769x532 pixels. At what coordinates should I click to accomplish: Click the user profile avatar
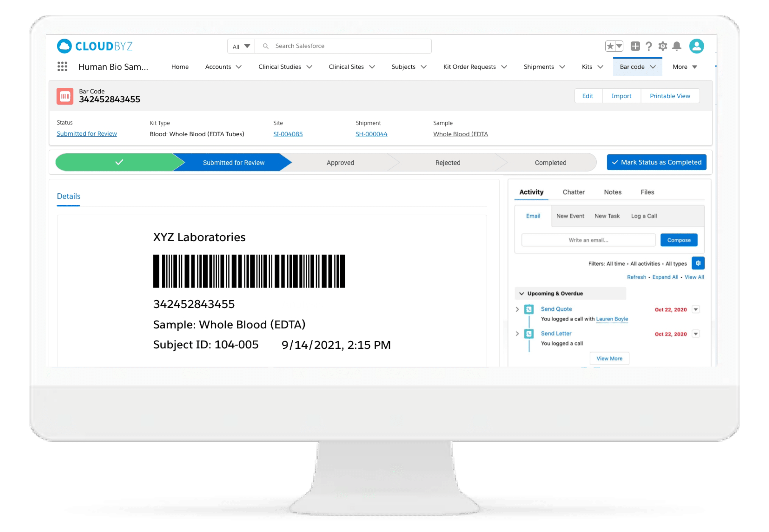coord(697,46)
